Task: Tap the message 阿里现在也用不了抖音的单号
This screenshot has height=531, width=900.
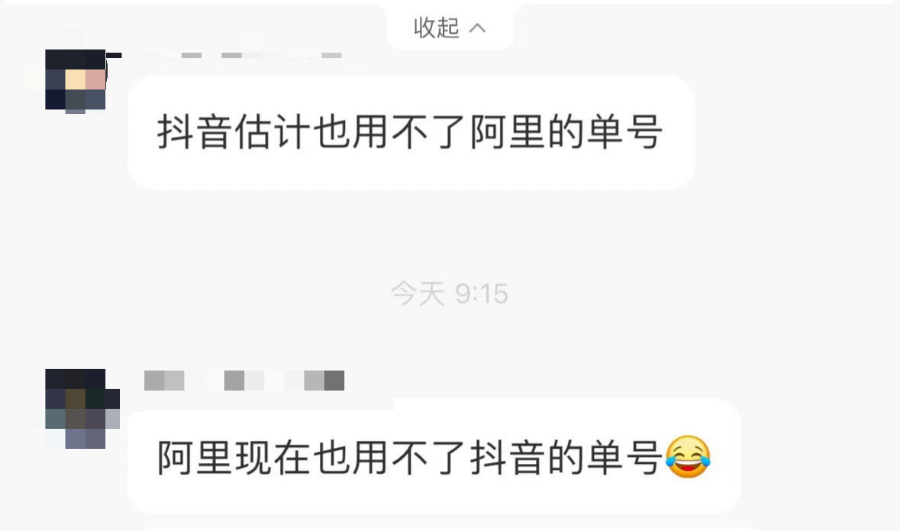Action: point(434,456)
